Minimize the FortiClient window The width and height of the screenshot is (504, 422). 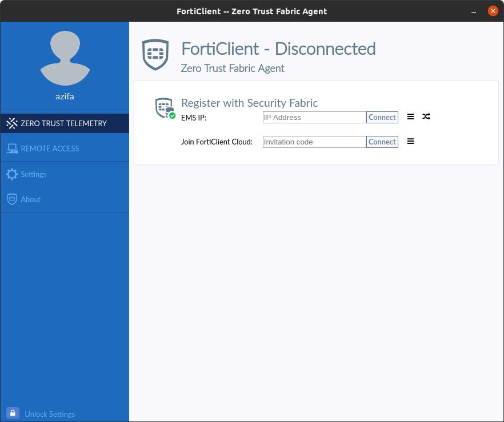pyautogui.click(x=474, y=11)
